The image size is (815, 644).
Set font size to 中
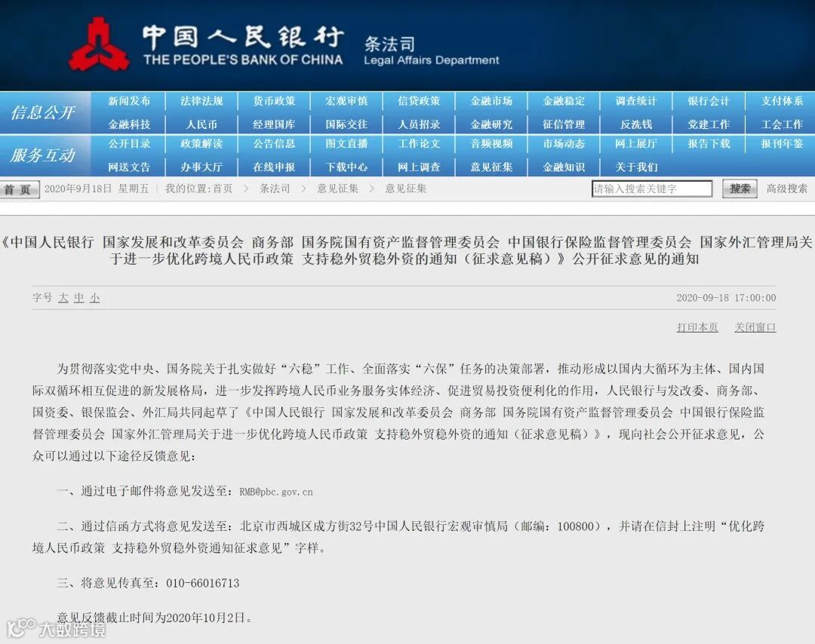pos(79,298)
